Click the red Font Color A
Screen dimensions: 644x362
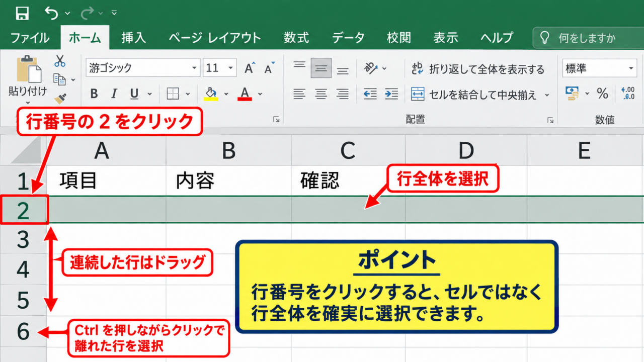[x=245, y=94]
